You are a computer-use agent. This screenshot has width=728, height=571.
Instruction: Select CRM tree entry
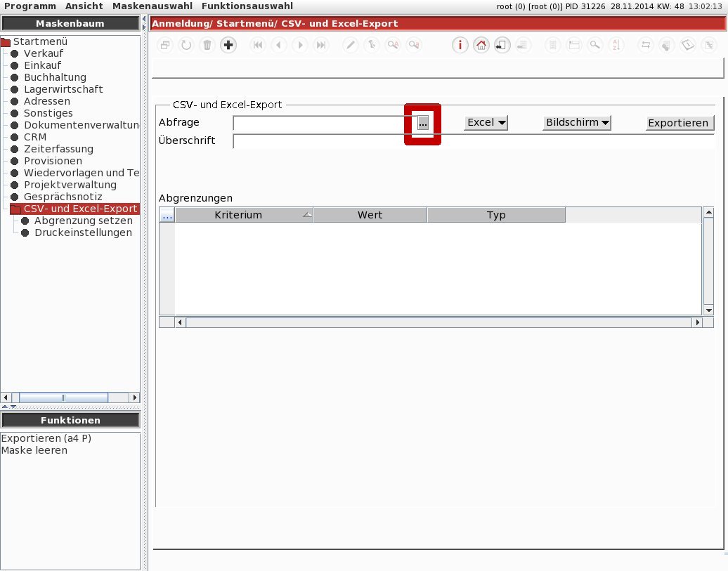tap(35, 137)
